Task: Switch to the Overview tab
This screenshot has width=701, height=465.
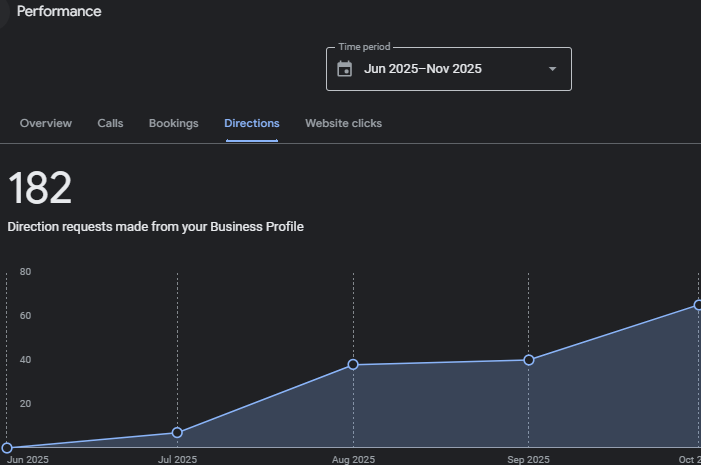Action: (x=46, y=123)
